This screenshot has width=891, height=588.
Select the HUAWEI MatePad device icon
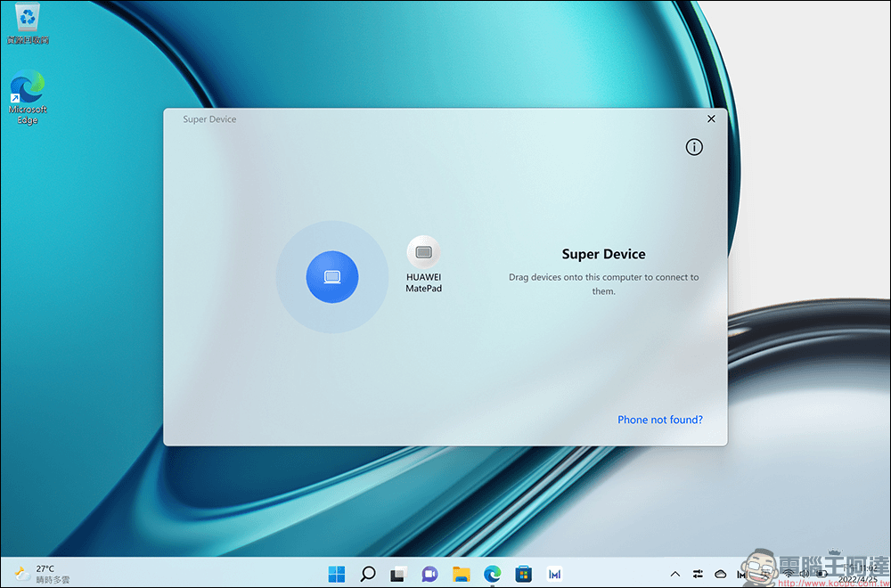click(423, 251)
